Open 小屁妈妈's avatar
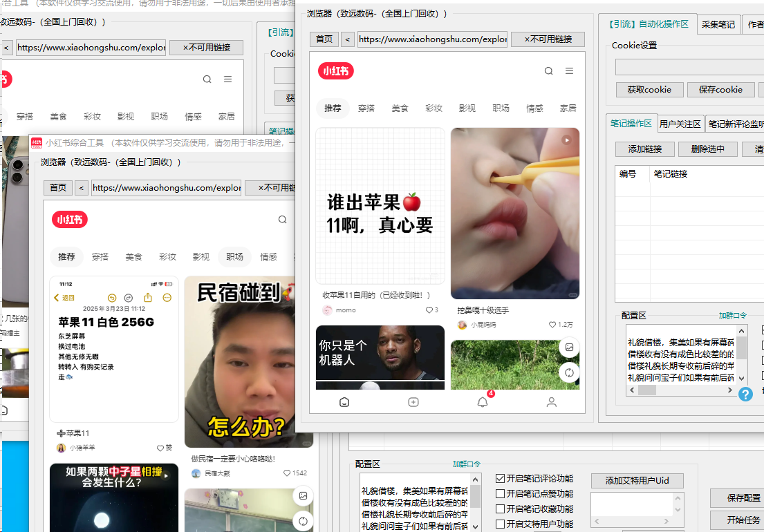 [x=462, y=325]
